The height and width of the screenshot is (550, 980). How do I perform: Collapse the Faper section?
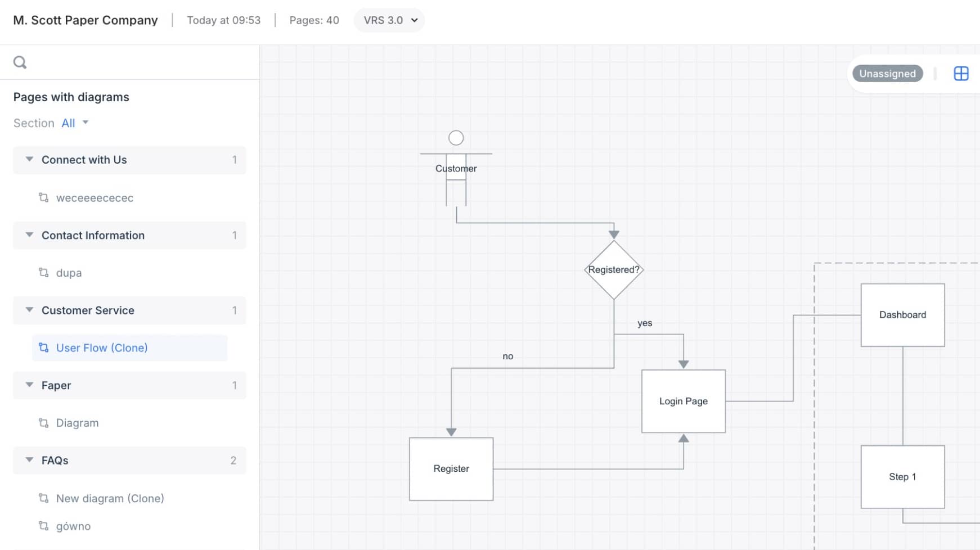click(29, 385)
